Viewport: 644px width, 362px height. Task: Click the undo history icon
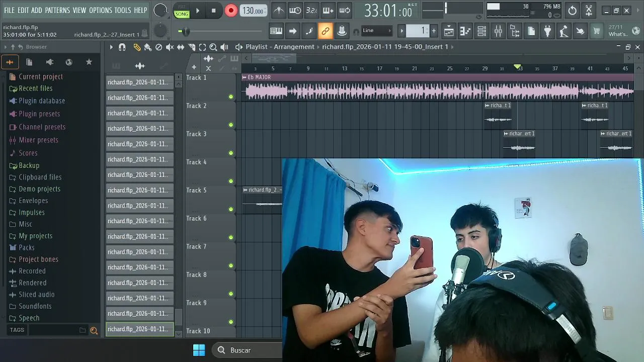573,11
